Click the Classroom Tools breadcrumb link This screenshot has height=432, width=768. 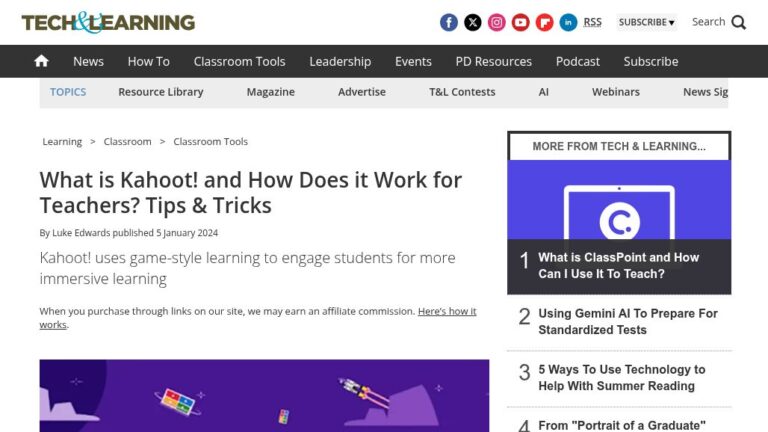[x=211, y=142]
